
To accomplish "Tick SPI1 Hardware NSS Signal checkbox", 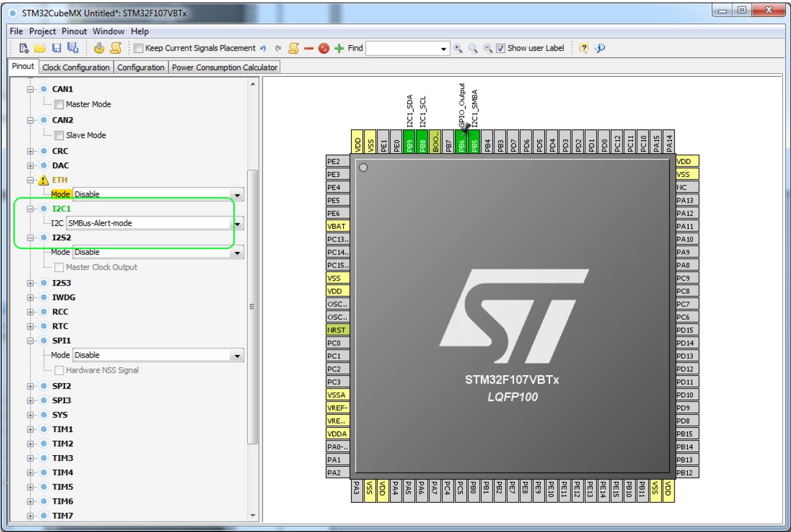I will [x=59, y=370].
